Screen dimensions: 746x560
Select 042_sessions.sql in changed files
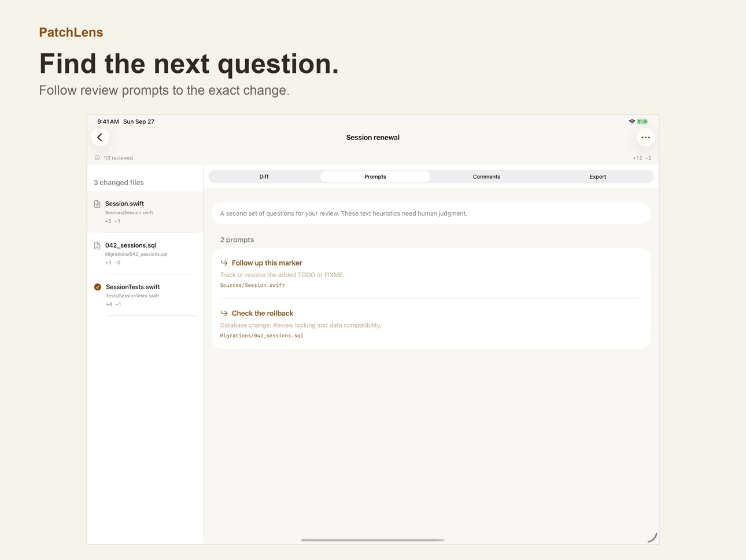coord(145,253)
